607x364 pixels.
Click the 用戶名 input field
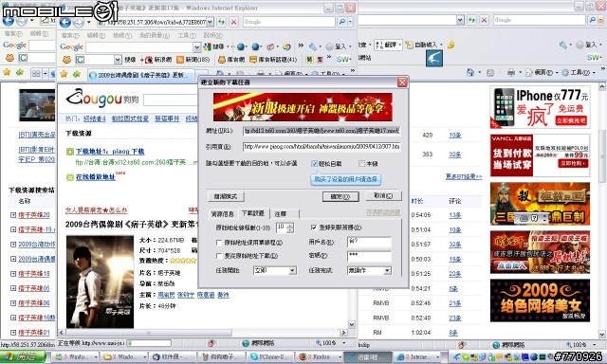(x=369, y=242)
